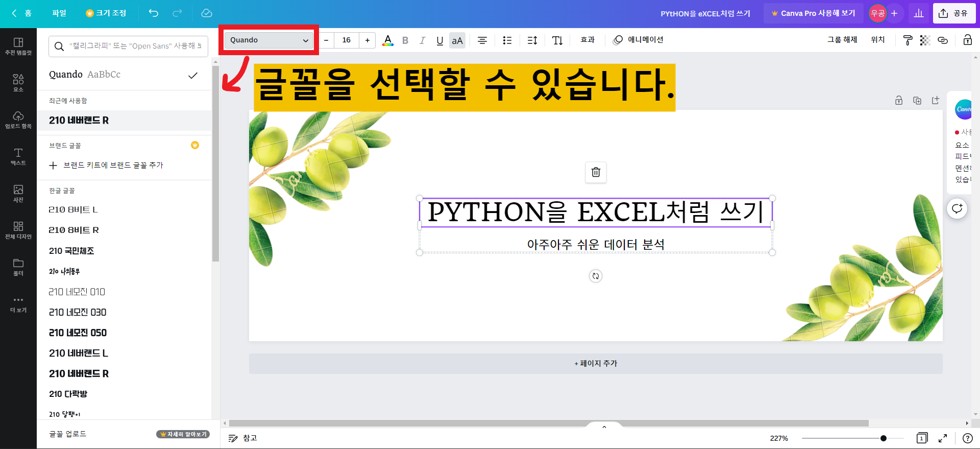Open the 참고 notes panel
Image resolution: width=980 pixels, height=449 pixels.
point(243,438)
